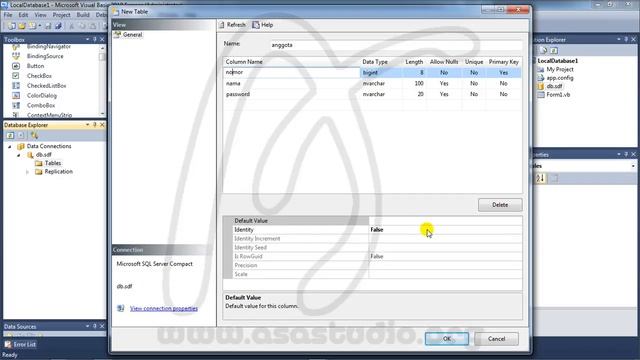Image resolution: width=640 pixels, height=360 pixels.
Task: Select the BindingSource icon in Toolbox
Action: (16, 56)
